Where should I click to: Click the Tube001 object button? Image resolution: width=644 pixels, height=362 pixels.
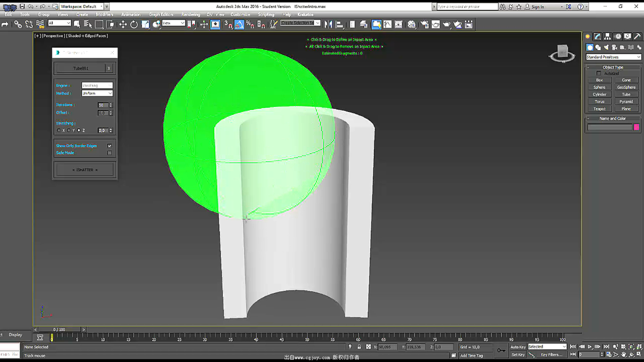tap(80, 68)
